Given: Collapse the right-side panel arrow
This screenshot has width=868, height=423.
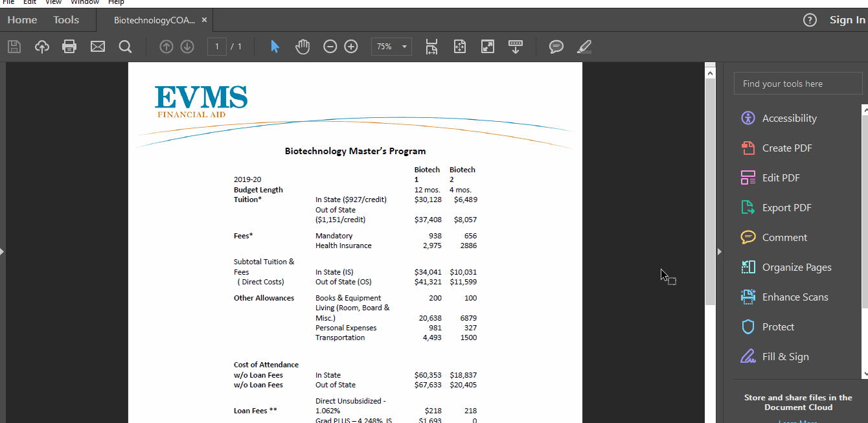Looking at the screenshot, I should pyautogui.click(x=719, y=251).
